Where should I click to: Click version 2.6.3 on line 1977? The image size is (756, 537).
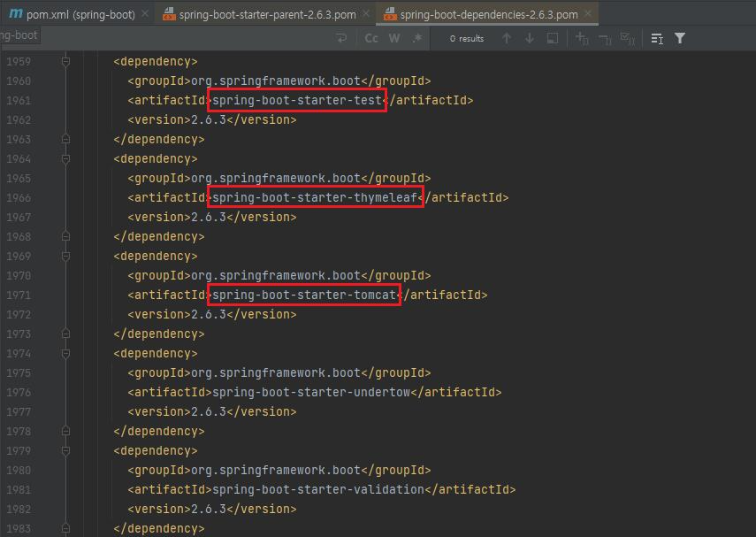point(209,411)
